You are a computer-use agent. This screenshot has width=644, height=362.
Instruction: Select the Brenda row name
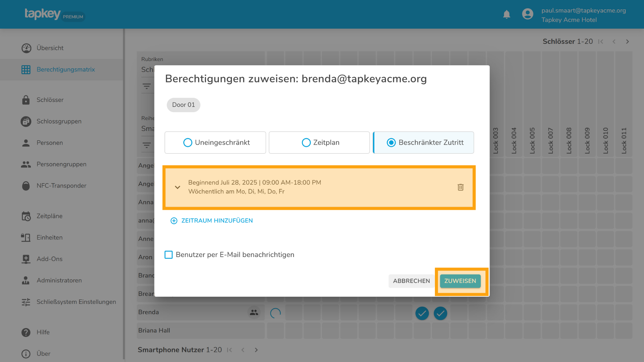(148, 312)
